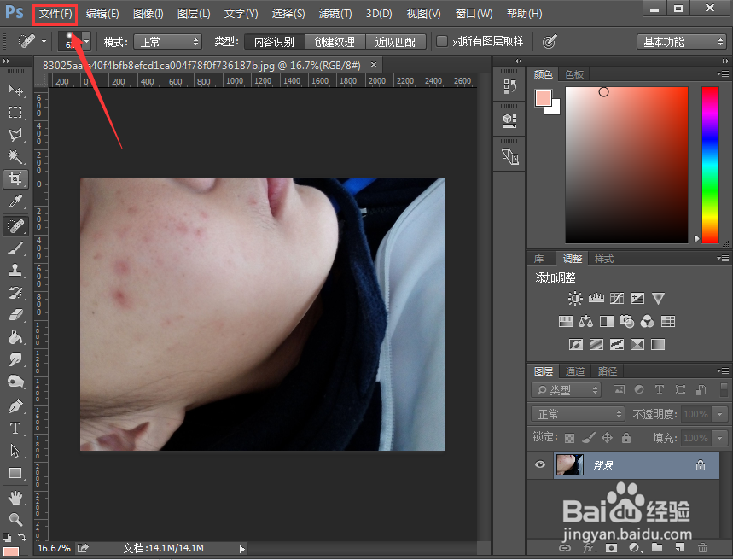This screenshot has height=560, width=733.
Task: Select the Rectangular Marquee tool
Action: click(x=15, y=112)
